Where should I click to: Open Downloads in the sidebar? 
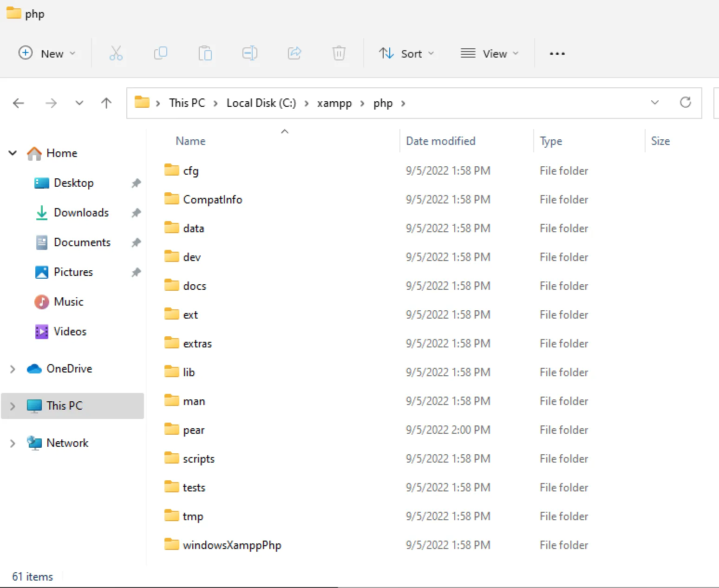pos(81,213)
